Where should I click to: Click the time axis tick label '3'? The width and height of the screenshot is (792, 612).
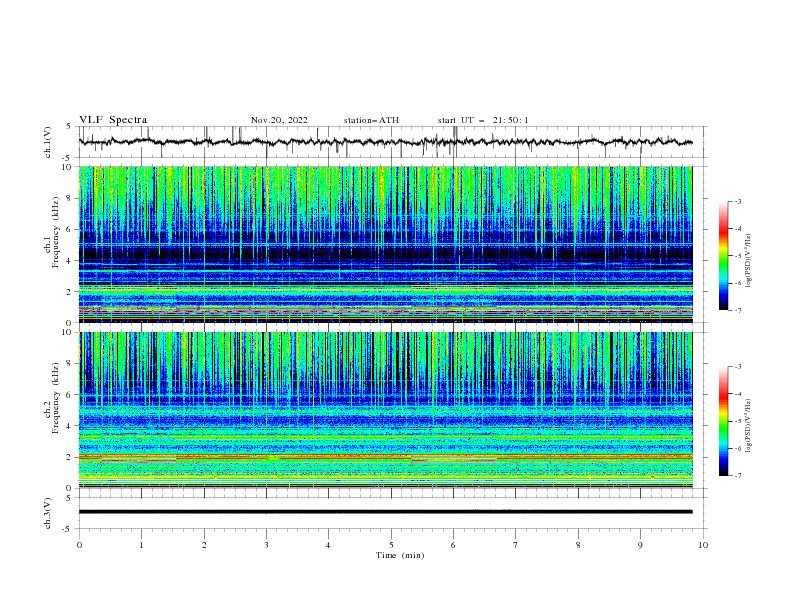pos(266,545)
